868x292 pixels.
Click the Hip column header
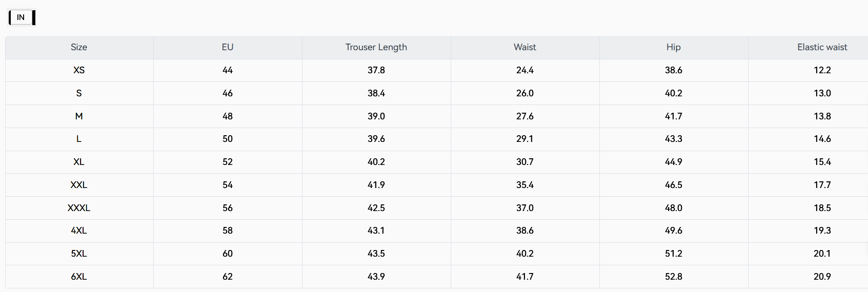[674, 47]
